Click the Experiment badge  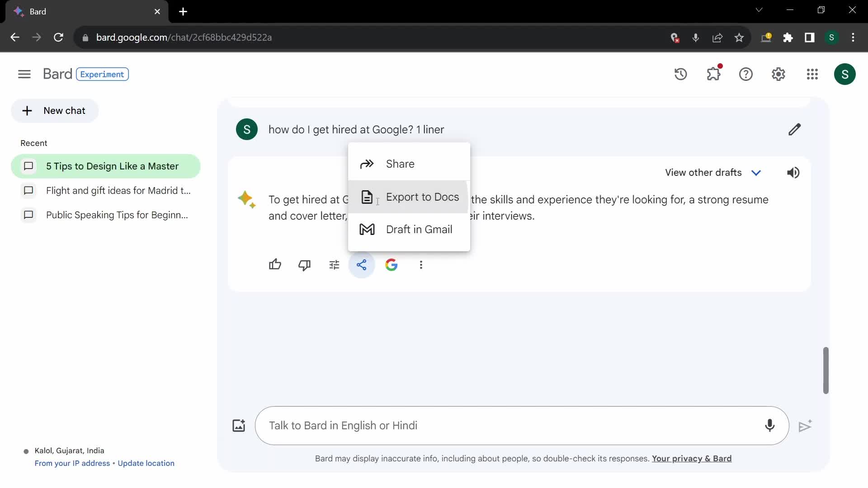point(102,74)
